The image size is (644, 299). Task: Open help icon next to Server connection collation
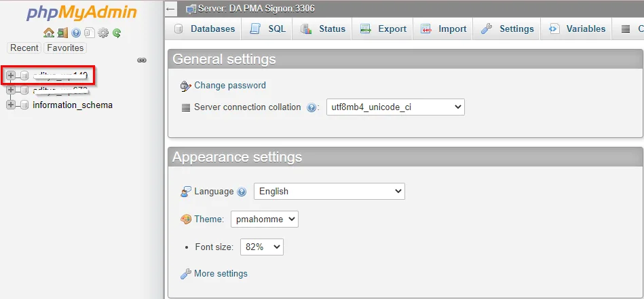pos(311,108)
